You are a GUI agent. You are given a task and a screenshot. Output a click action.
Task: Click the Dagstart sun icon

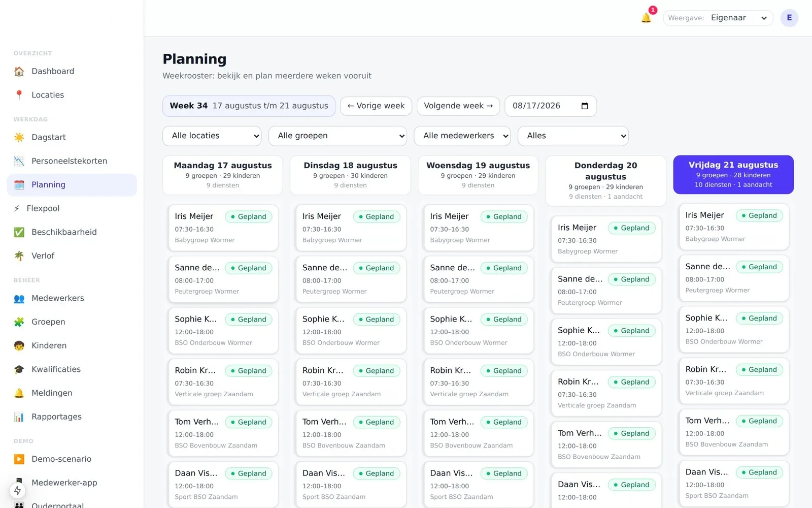pyautogui.click(x=19, y=137)
